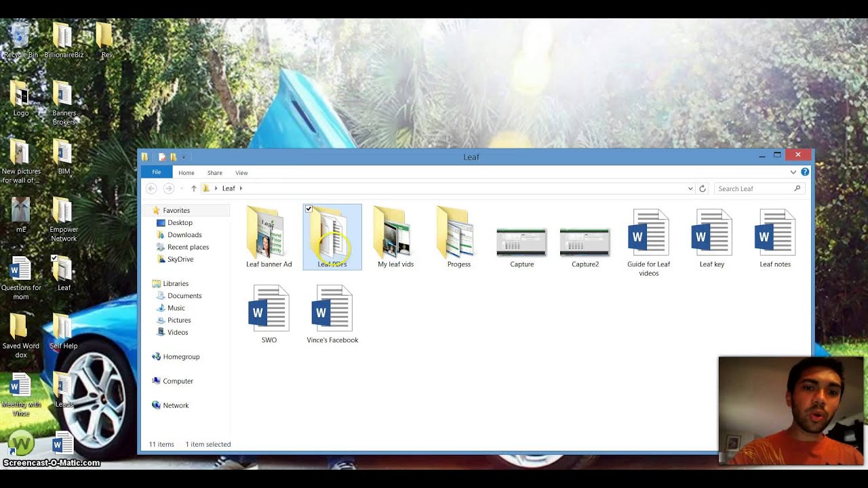Image resolution: width=868 pixels, height=488 pixels.
Task: Select Favorites in navigation pane
Action: [x=176, y=211]
